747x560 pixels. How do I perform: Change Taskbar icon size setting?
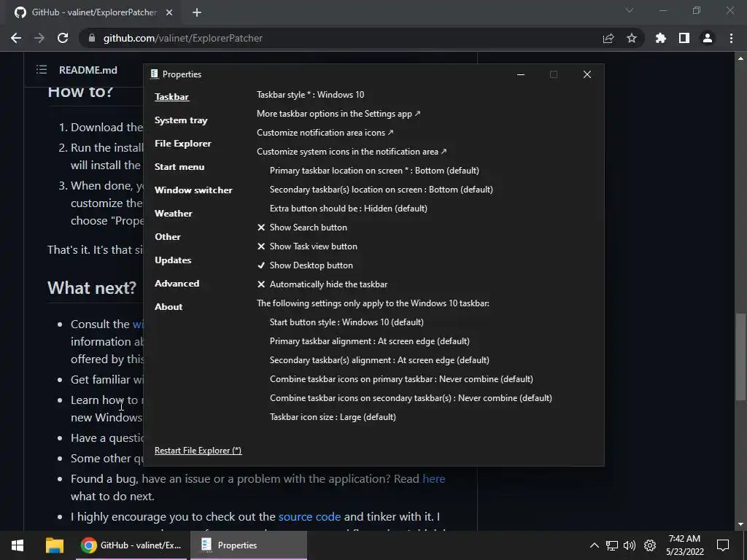333,417
